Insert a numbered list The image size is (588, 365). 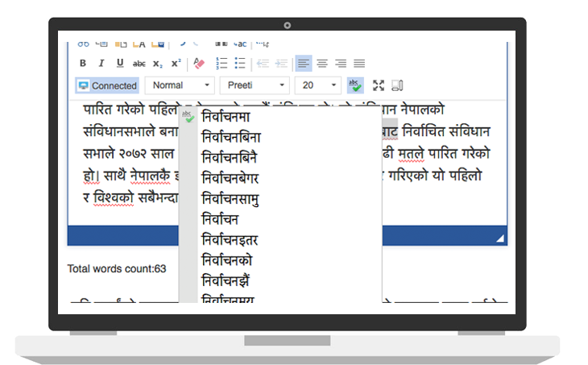point(222,63)
